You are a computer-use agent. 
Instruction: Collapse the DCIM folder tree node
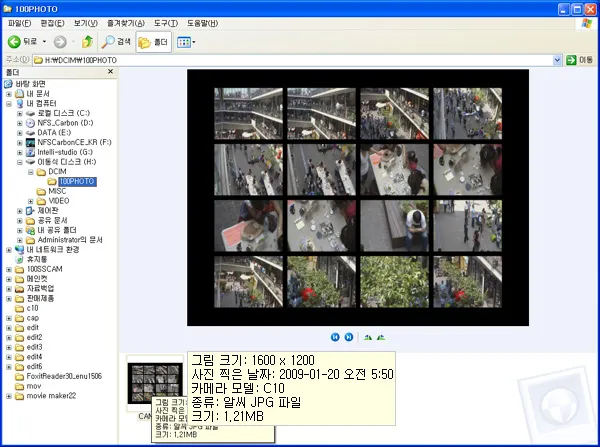pos(31,171)
